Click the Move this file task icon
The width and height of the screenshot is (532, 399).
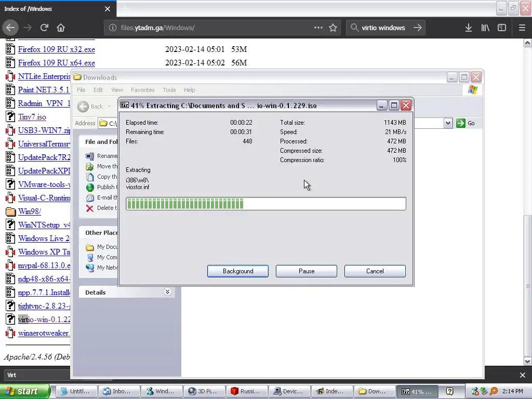89,167
